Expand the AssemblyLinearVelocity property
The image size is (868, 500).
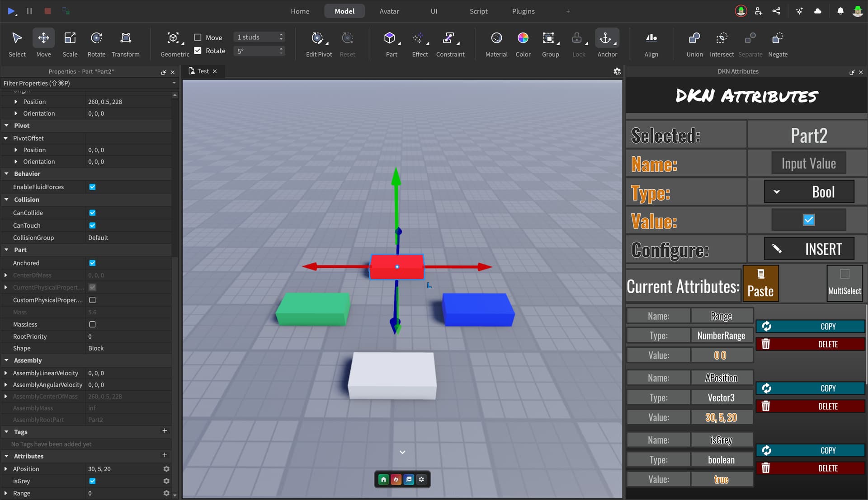(6, 373)
